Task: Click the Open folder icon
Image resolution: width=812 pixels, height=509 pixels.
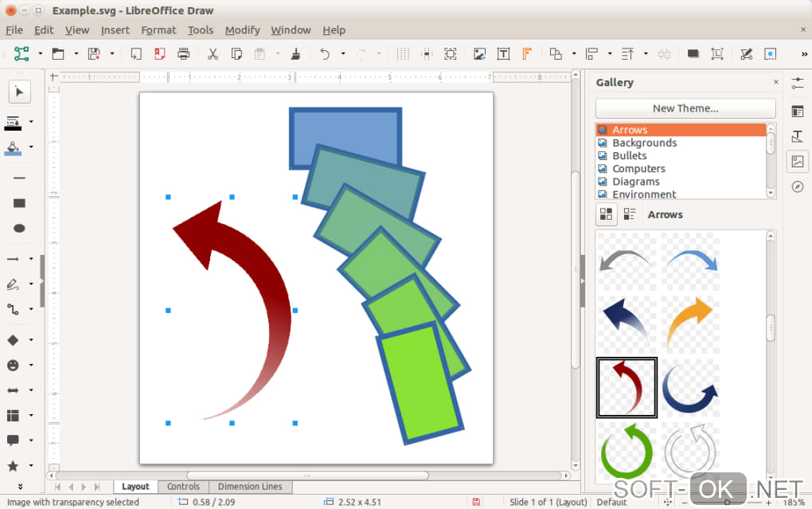Action: (x=58, y=53)
